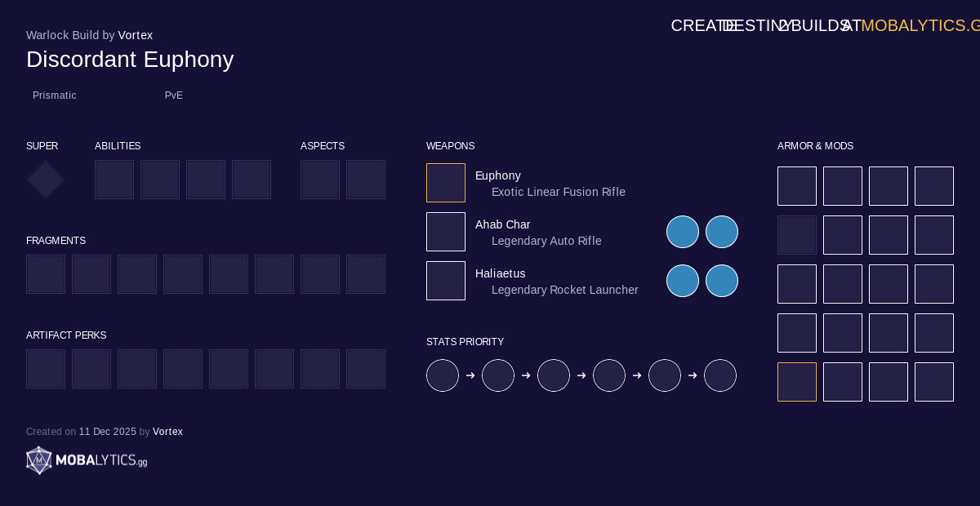Click the first perk circle for Ahab Char

[x=683, y=232]
